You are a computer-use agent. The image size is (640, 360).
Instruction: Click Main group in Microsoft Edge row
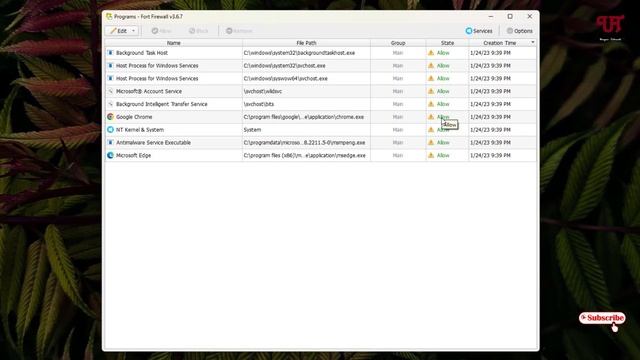click(398, 155)
